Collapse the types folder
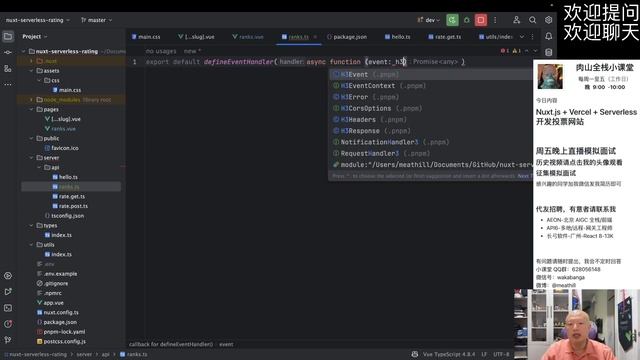The width and height of the screenshot is (640, 360). pos(31,225)
